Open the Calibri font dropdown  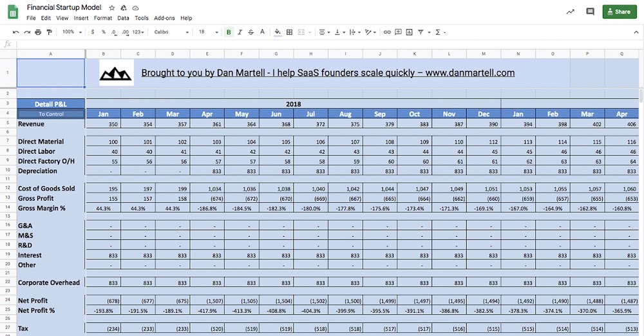pos(171,32)
